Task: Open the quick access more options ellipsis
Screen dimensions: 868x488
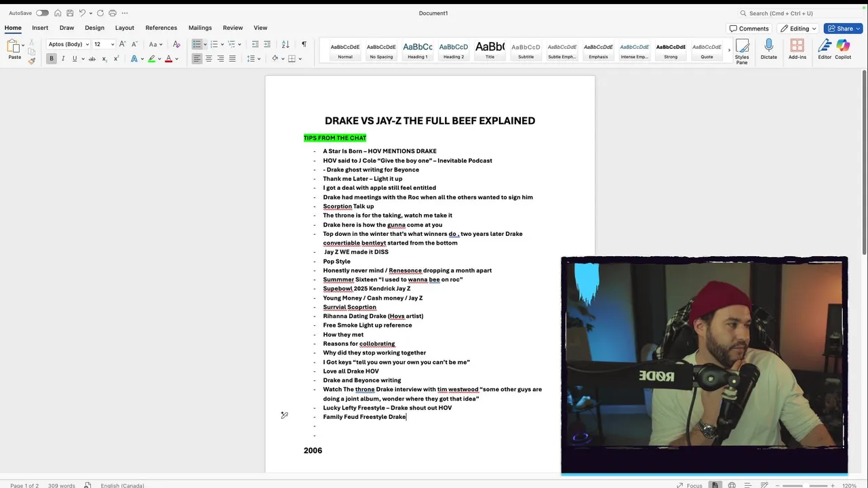Action: pos(125,13)
